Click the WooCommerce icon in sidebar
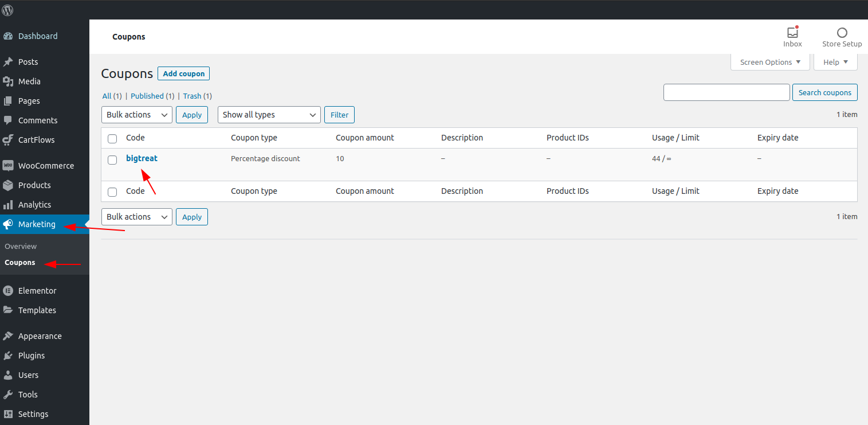The image size is (868, 425). [x=8, y=166]
